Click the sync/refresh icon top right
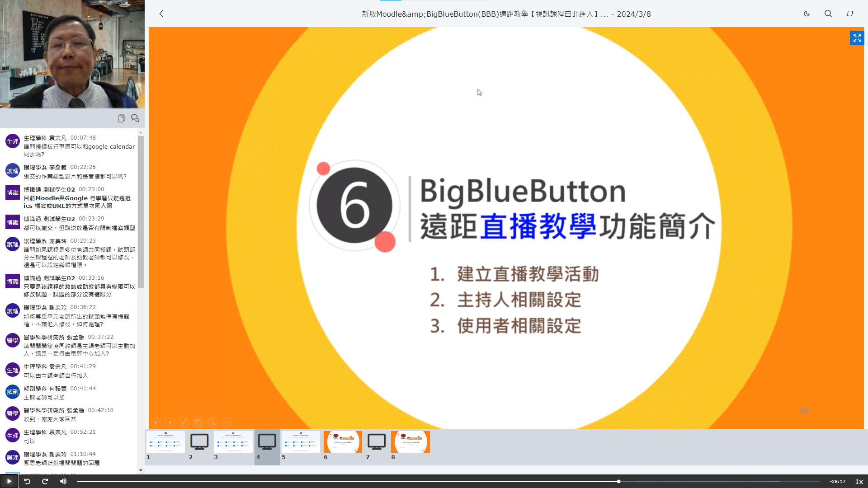Screen dimensions: 868x488 pos(850,14)
